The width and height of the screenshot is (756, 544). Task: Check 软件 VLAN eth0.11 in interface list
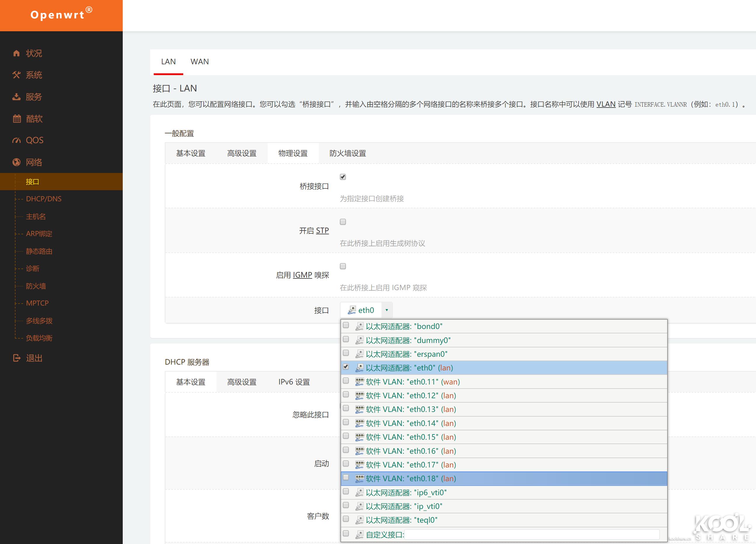point(346,381)
